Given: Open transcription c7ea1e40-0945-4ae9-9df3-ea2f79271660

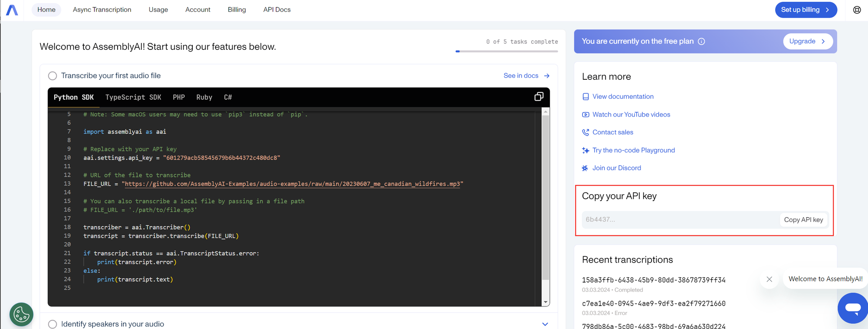Looking at the screenshot, I should (654, 303).
